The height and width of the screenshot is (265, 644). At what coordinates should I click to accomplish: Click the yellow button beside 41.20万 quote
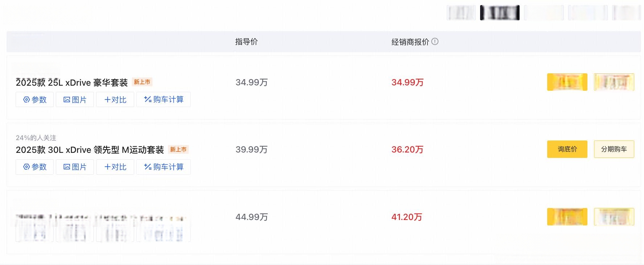tap(567, 217)
